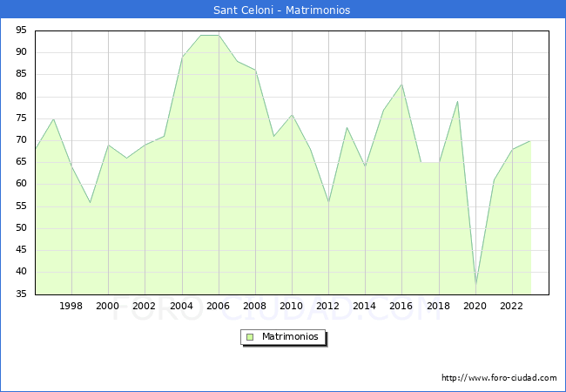Viewport: 566px width, 392px height.
Task: Click the 2004 x-axis year label
Action: click(x=181, y=306)
